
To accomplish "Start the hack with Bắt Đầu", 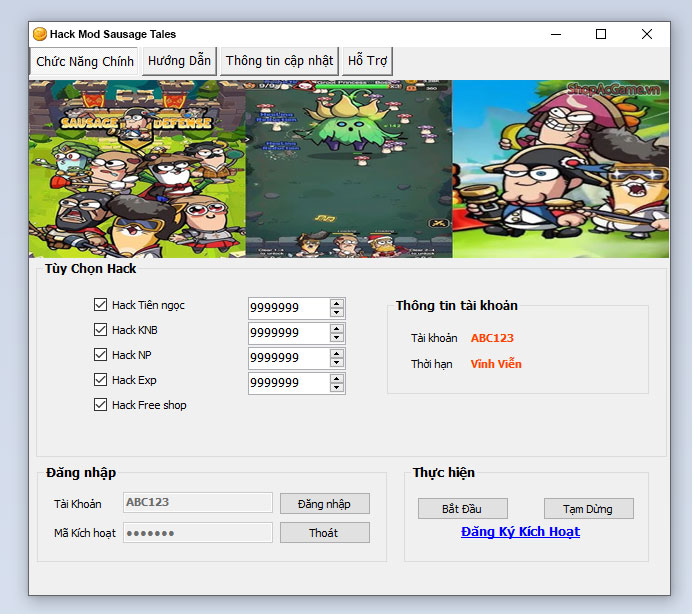I will tap(463, 509).
